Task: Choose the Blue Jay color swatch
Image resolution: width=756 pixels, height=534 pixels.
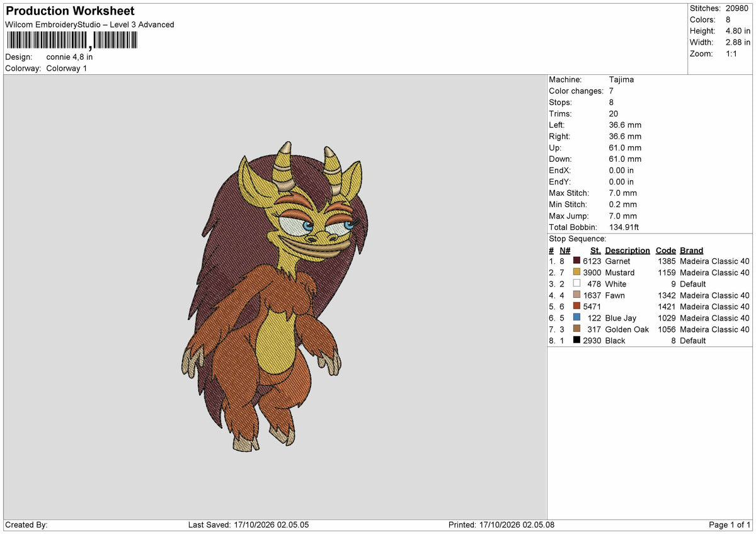Action: click(576, 317)
